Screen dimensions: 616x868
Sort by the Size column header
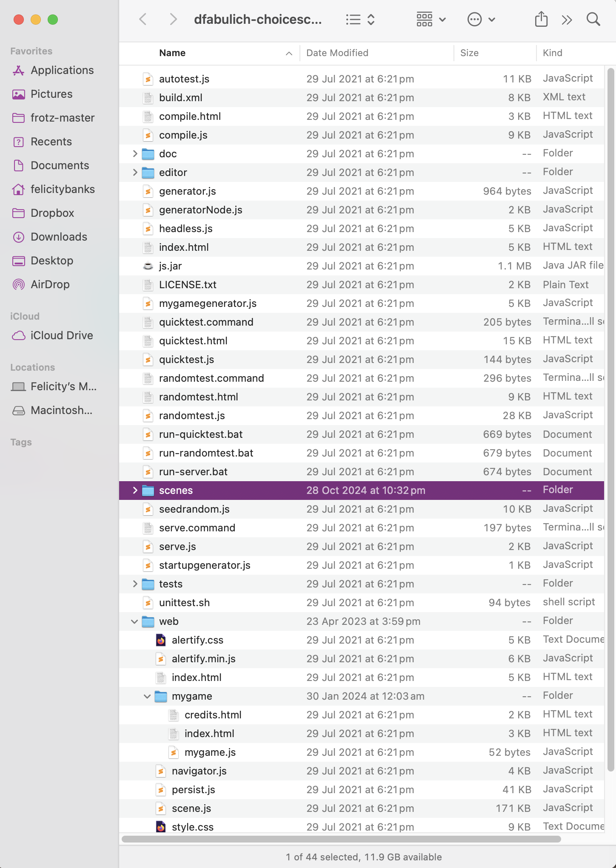pyautogui.click(x=469, y=53)
